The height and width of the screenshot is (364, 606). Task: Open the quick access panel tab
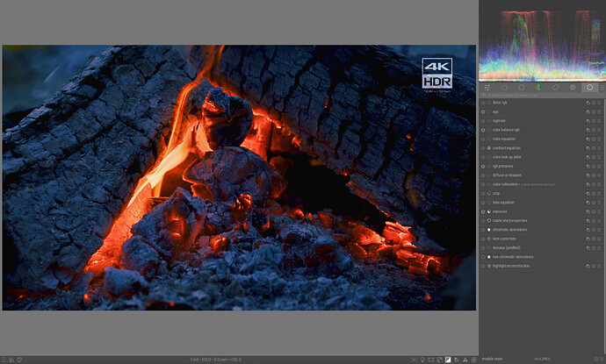tap(487, 88)
